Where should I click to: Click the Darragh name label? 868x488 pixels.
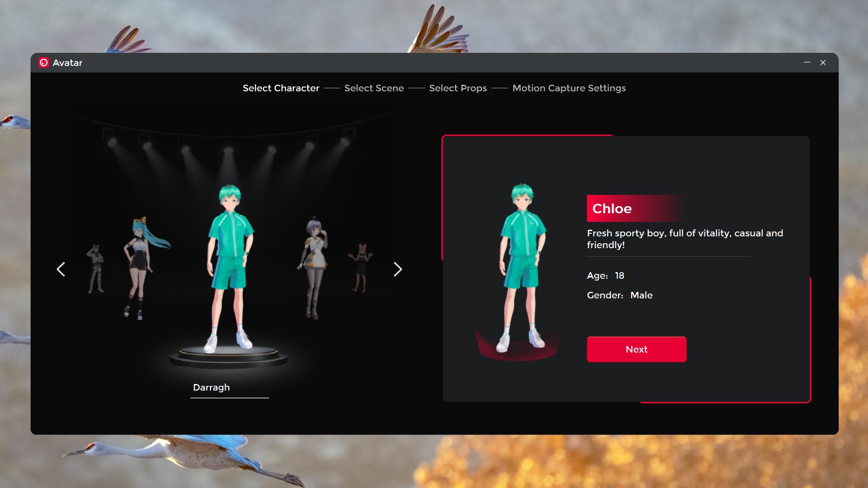(x=212, y=387)
